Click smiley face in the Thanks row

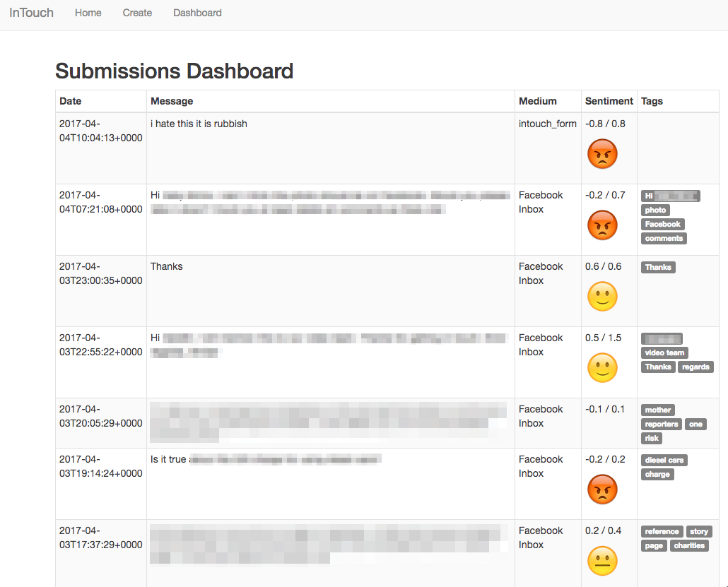click(x=602, y=297)
